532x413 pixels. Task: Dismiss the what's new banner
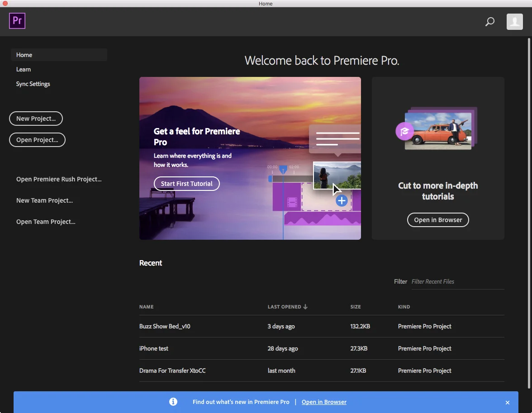507,402
